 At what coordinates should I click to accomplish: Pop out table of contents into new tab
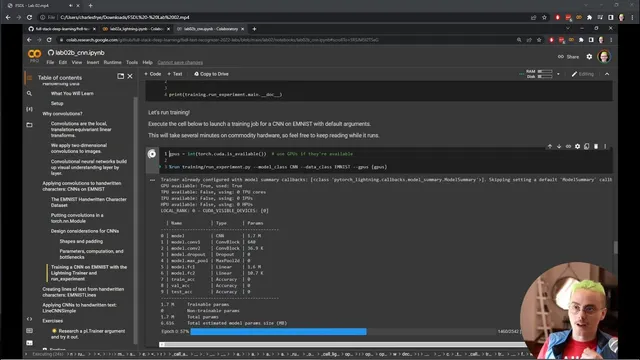[x=120, y=76]
